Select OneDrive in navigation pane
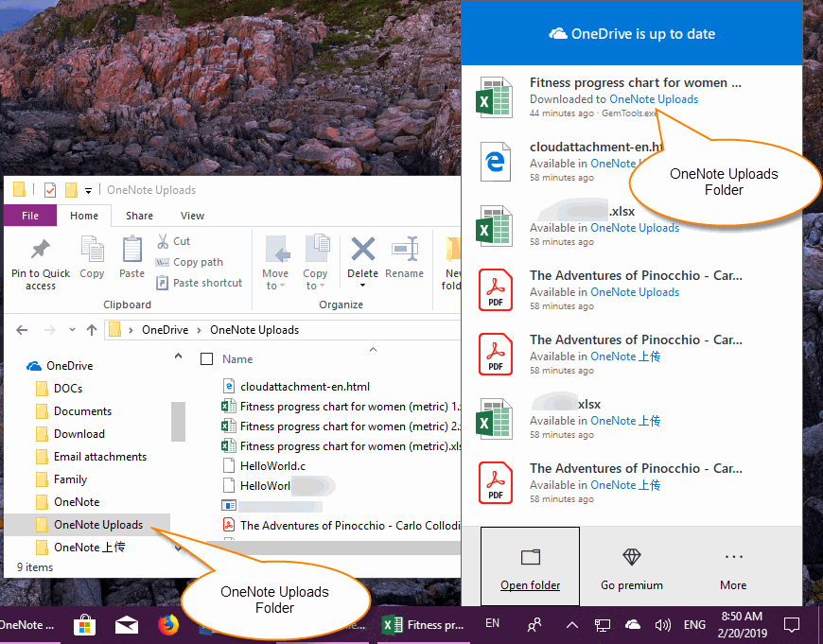 [x=60, y=366]
